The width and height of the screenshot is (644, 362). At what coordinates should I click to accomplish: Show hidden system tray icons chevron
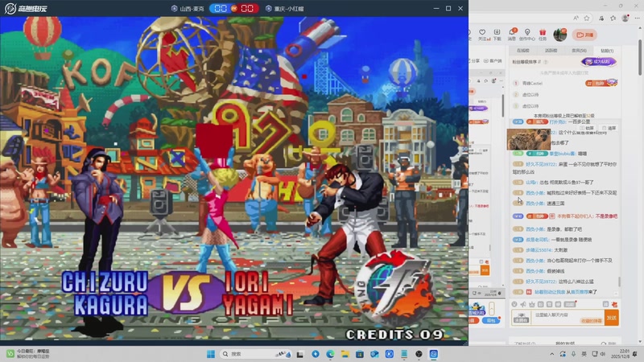551,354
